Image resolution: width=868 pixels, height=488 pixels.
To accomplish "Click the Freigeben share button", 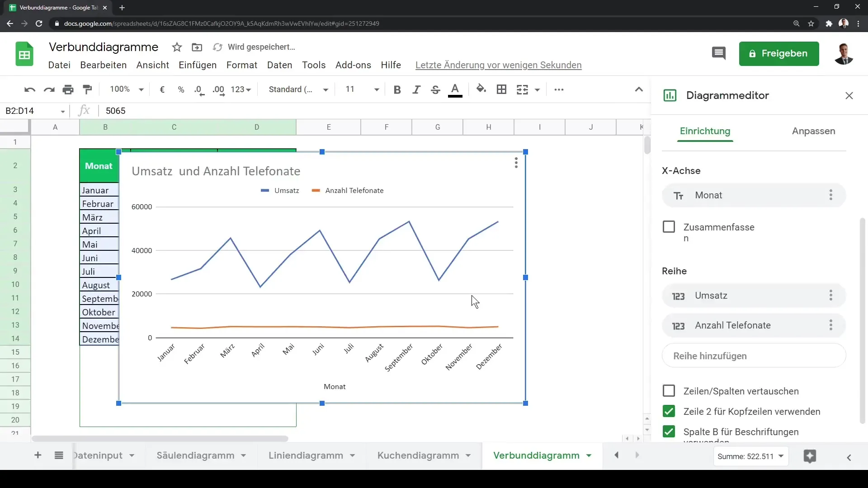I will tap(779, 53).
